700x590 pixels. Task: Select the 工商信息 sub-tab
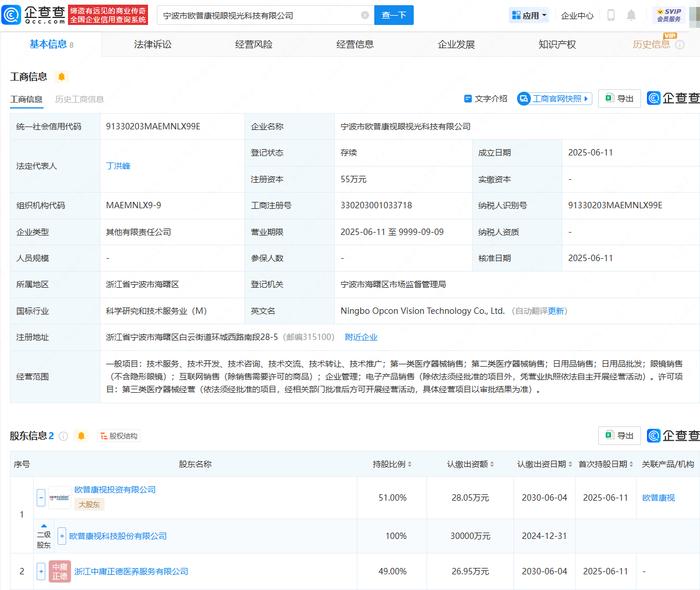coord(26,99)
